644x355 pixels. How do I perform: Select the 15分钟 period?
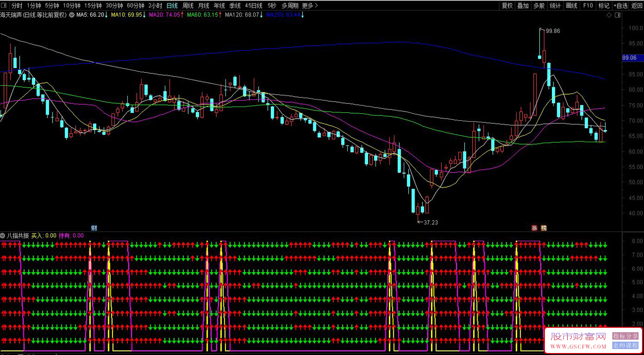93,5
